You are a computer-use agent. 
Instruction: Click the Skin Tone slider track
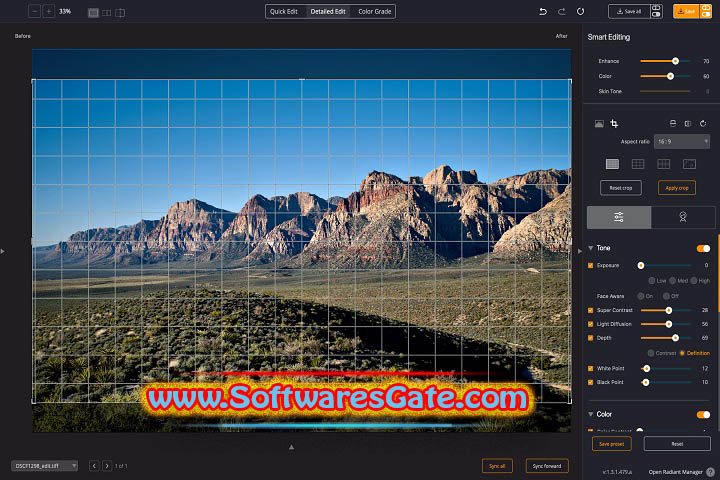tap(665, 91)
